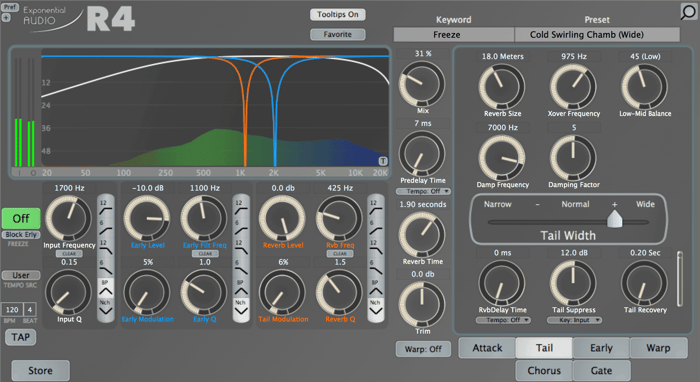Click the Mix knob
This screenshot has height=382, width=700.
point(422,84)
